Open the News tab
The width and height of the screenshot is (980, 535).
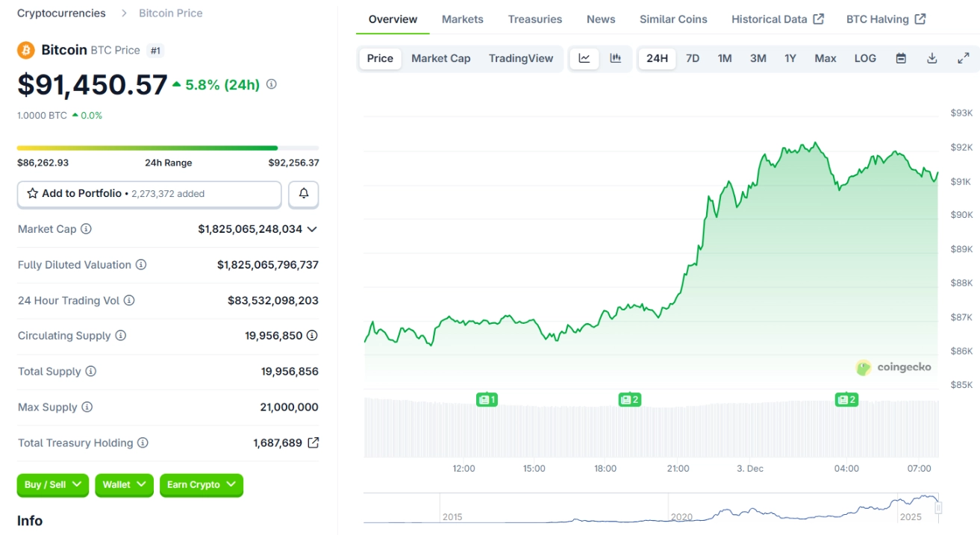tap(600, 19)
